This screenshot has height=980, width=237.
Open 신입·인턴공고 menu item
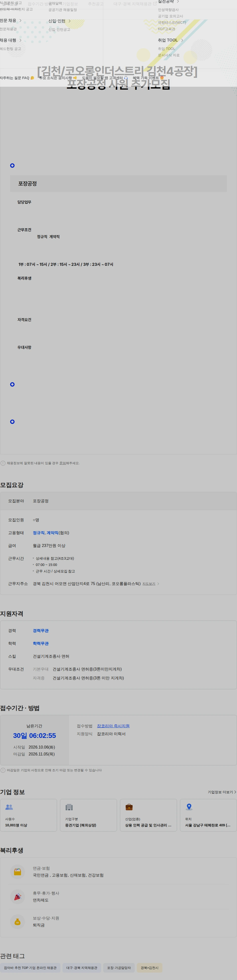(x=59, y=29)
